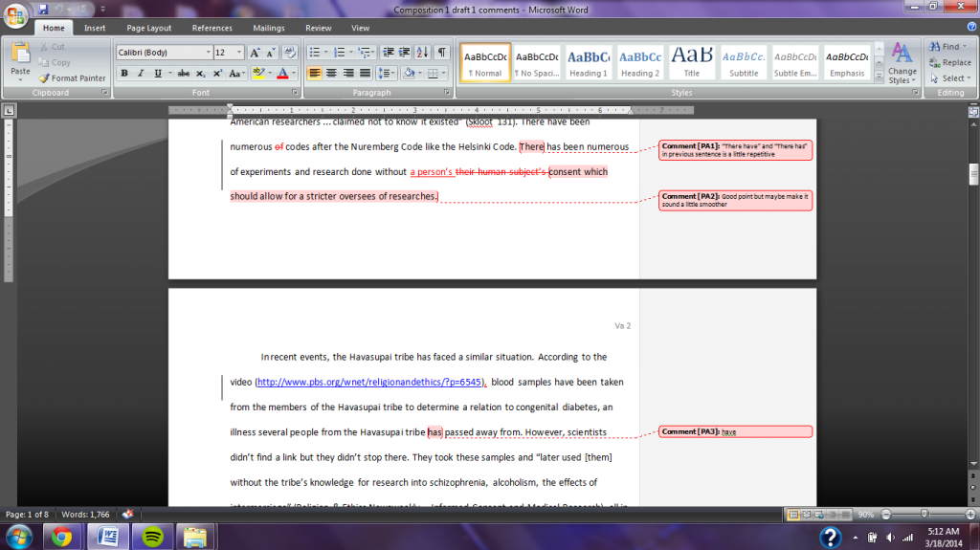Click the Replace button in Editing
The height and width of the screenshot is (550, 980).
(x=949, y=62)
